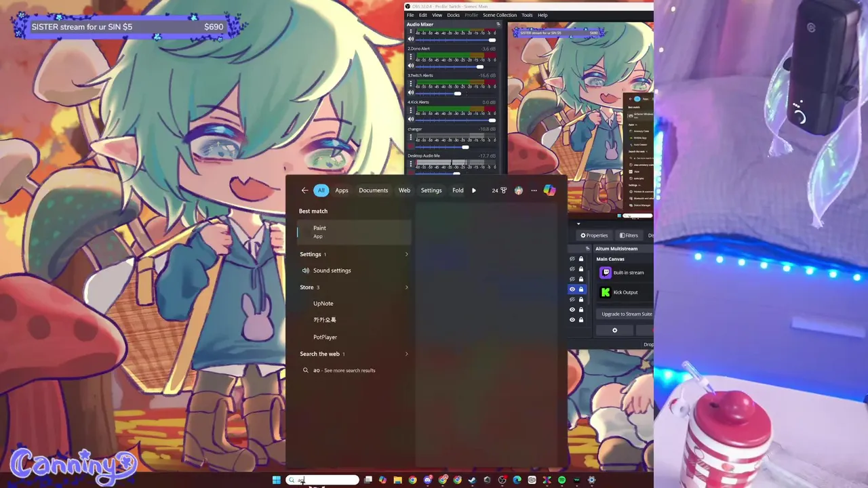The width and height of the screenshot is (868, 488).
Task: Open the user avatar in search panel
Action: tap(519, 190)
